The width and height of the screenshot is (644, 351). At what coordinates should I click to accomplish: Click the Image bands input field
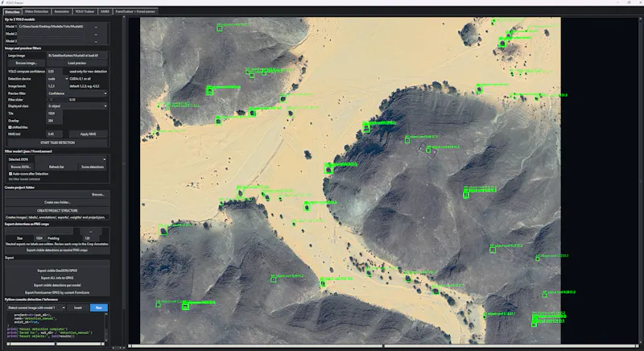[x=57, y=86]
